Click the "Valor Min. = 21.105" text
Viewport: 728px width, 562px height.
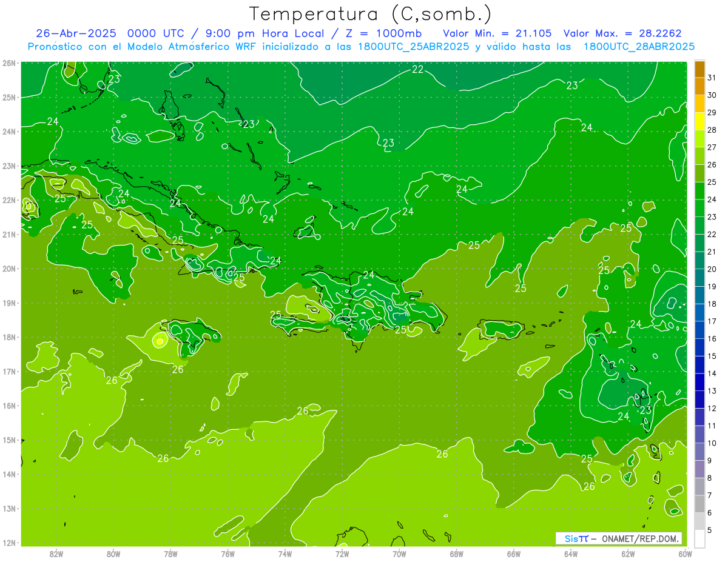(x=497, y=33)
